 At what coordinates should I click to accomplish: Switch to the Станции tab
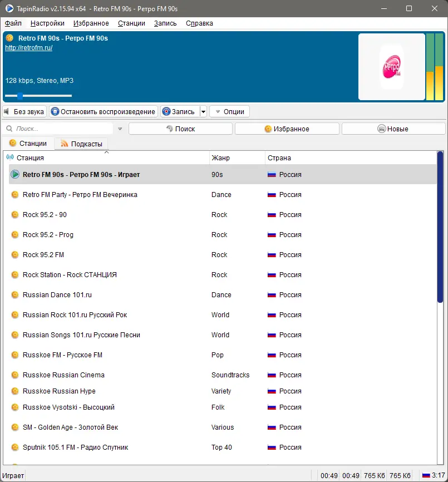click(x=28, y=143)
